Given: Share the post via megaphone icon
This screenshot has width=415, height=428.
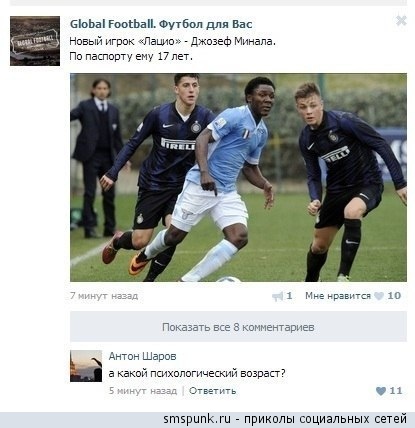Looking at the screenshot, I should (x=278, y=296).
